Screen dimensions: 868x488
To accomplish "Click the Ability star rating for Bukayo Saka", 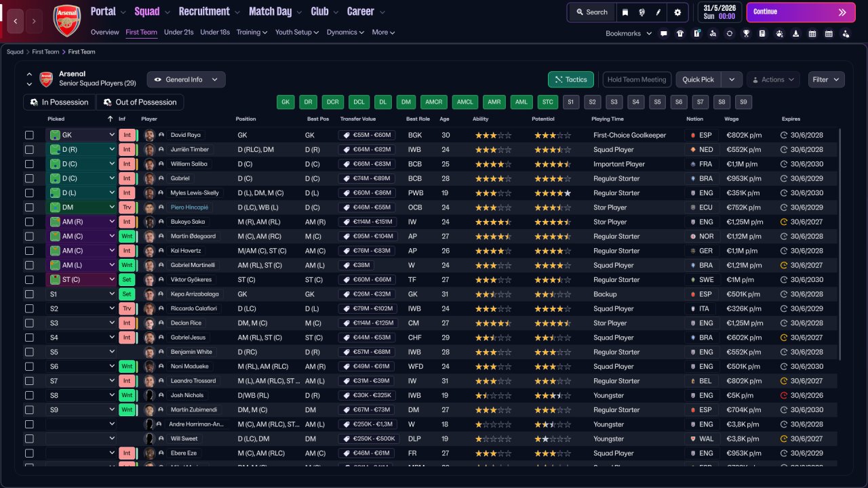I will point(494,222).
